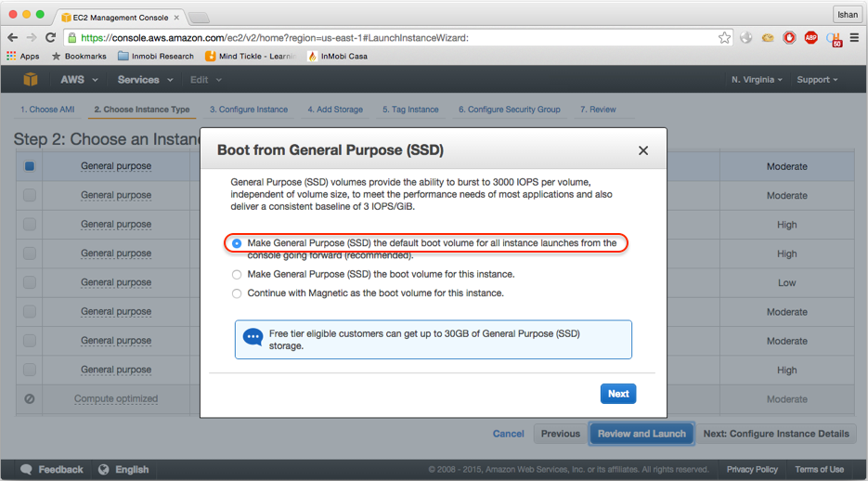The image size is (868, 481).
Task: Click the Next button in the dialog
Action: [x=618, y=394]
